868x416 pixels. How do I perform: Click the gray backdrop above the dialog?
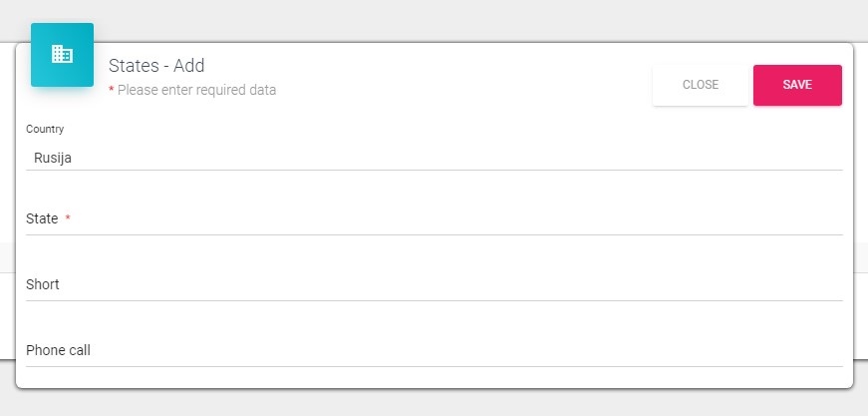pyautogui.click(x=434, y=20)
